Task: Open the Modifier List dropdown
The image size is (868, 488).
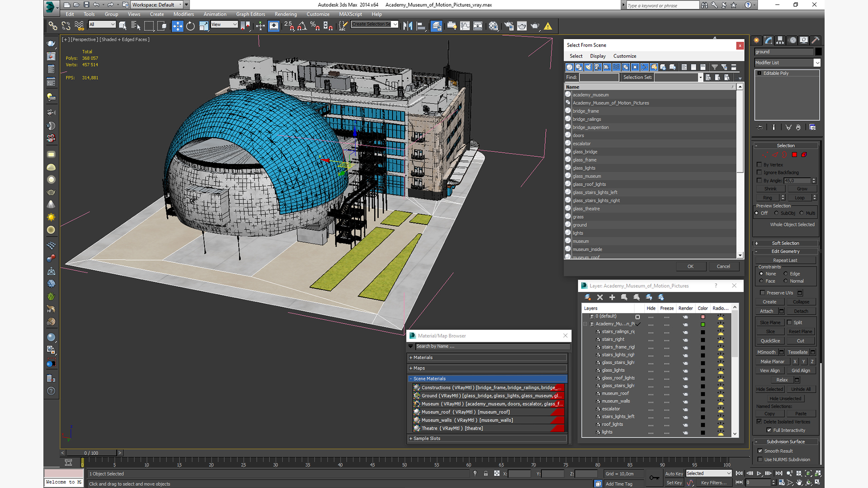Action: click(787, 63)
